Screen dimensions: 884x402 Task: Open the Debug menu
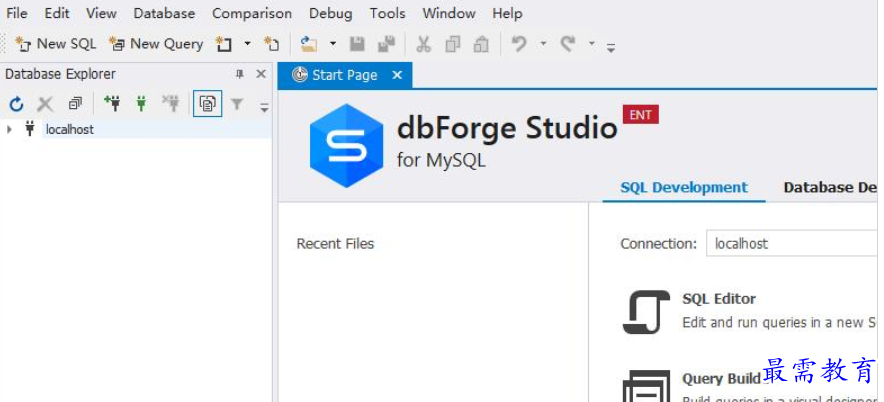[x=331, y=14]
